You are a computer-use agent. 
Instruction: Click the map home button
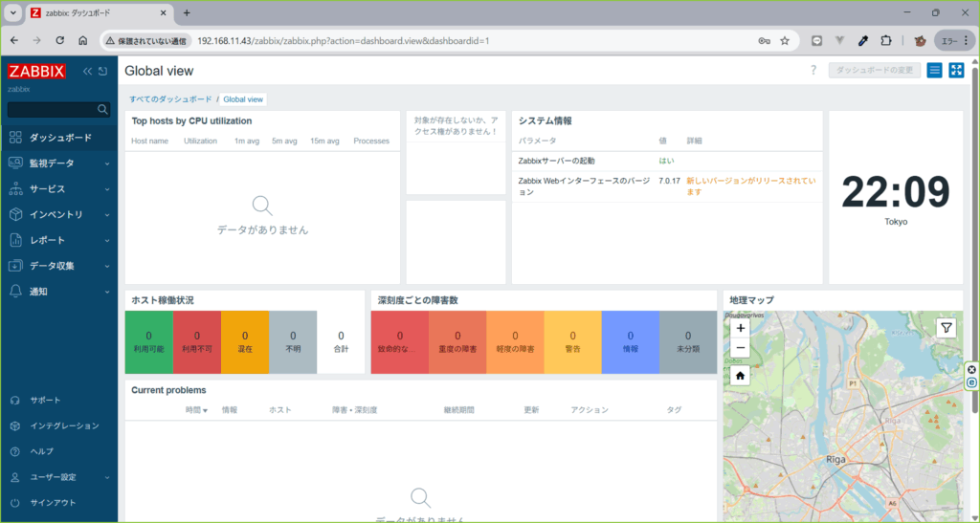click(741, 376)
